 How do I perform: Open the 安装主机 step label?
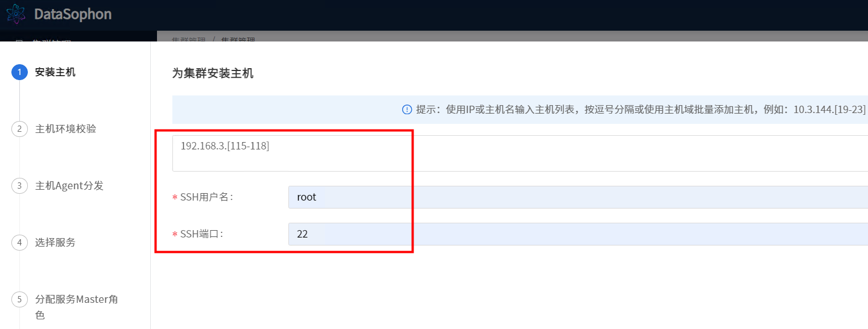click(55, 72)
